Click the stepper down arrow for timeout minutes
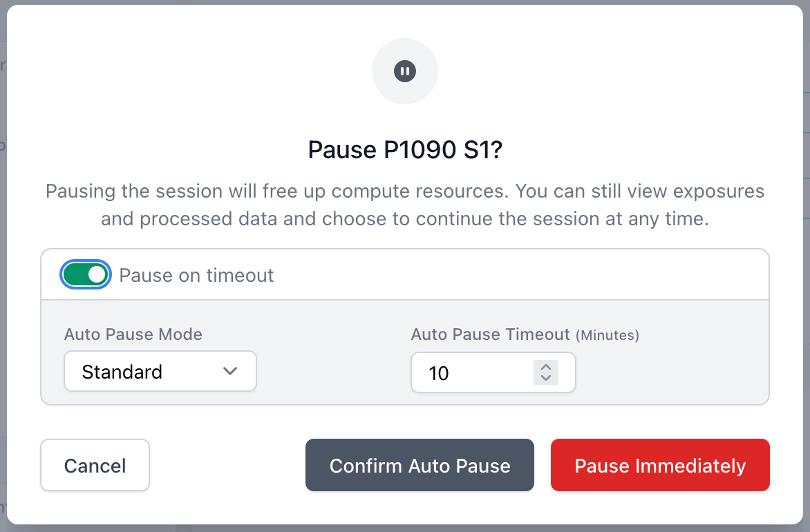810x532 pixels. point(546,377)
